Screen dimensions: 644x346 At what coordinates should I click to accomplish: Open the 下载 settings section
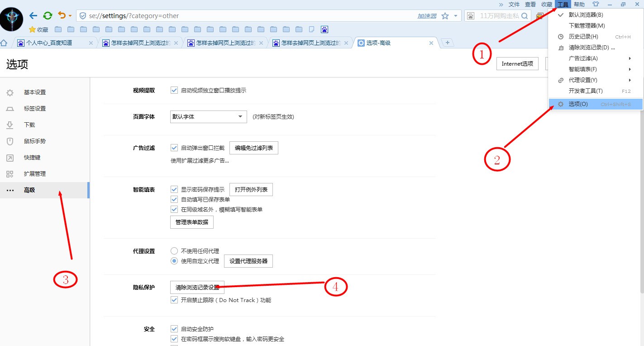(29, 125)
